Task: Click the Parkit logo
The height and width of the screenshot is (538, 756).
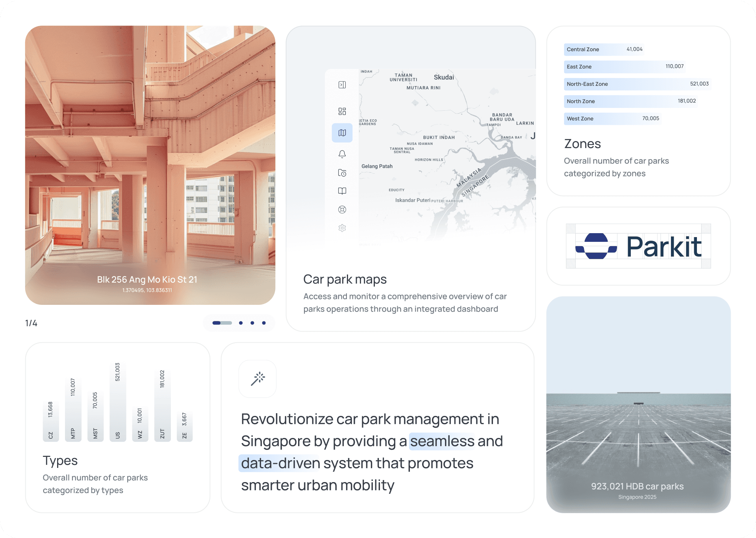Action: click(x=638, y=246)
